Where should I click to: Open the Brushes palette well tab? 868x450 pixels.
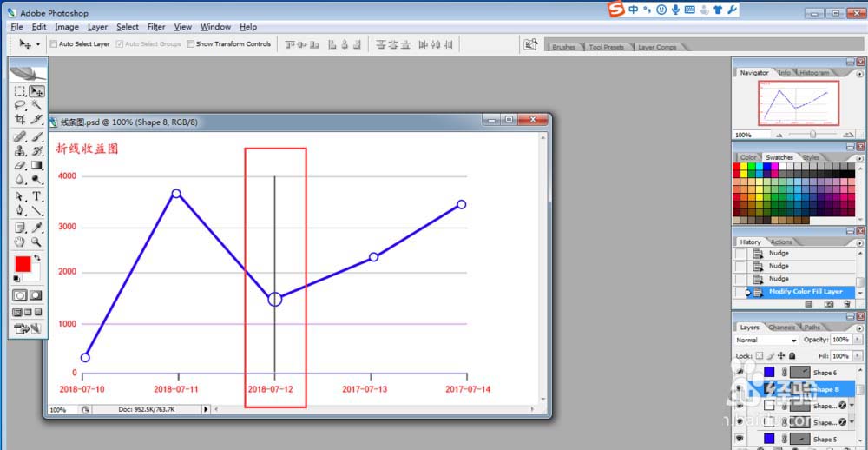(x=563, y=47)
